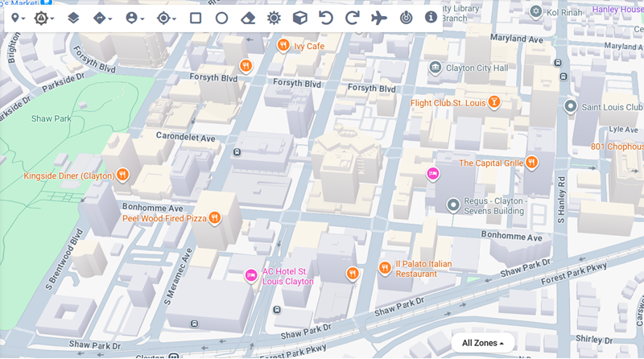
Task: Click the Carondelet Ave street label
Action: [x=186, y=137]
